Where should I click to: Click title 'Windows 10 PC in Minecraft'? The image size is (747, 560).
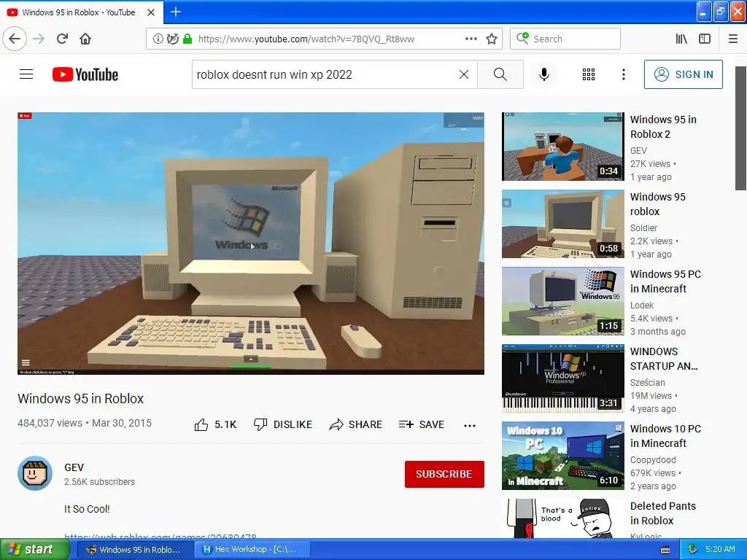[x=665, y=436]
